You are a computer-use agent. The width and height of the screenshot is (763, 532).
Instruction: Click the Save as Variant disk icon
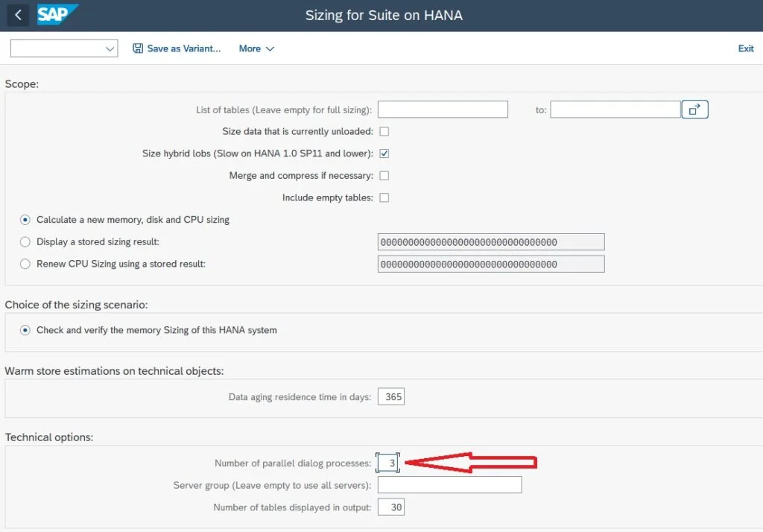tap(138, 48)
